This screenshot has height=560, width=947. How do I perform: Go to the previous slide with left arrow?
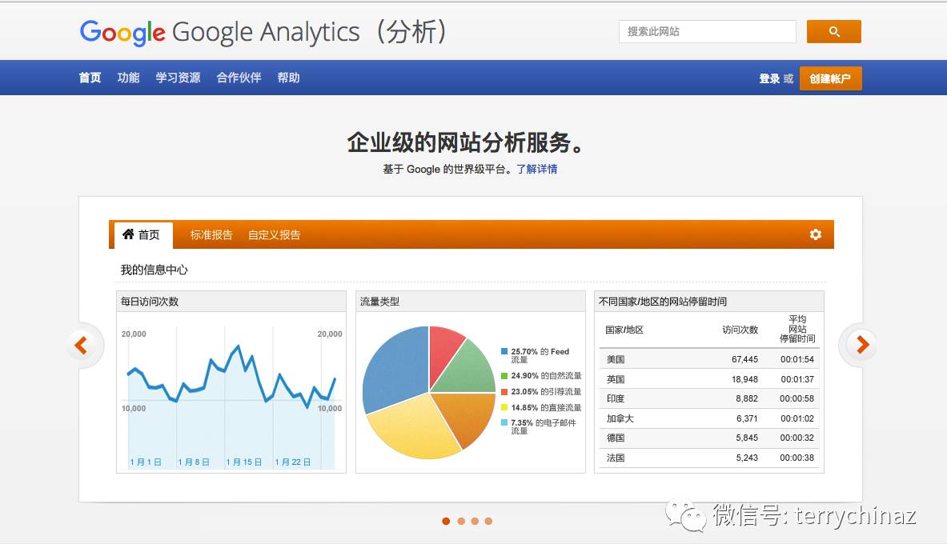click(81, 345)
